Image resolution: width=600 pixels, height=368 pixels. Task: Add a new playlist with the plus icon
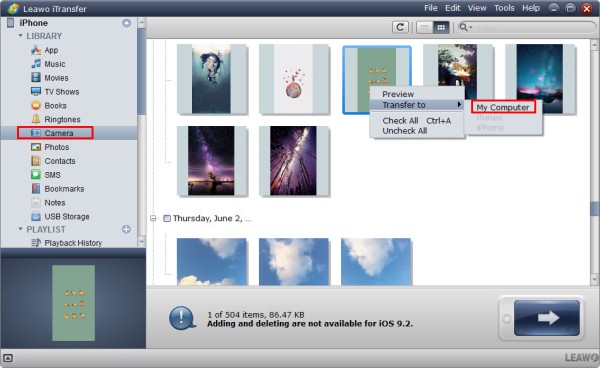point(126,229)
